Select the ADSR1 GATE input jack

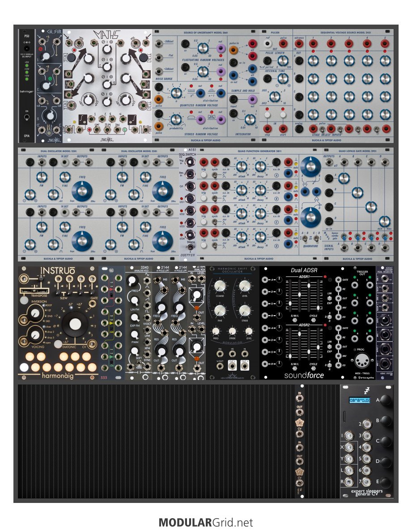point(338,279)
